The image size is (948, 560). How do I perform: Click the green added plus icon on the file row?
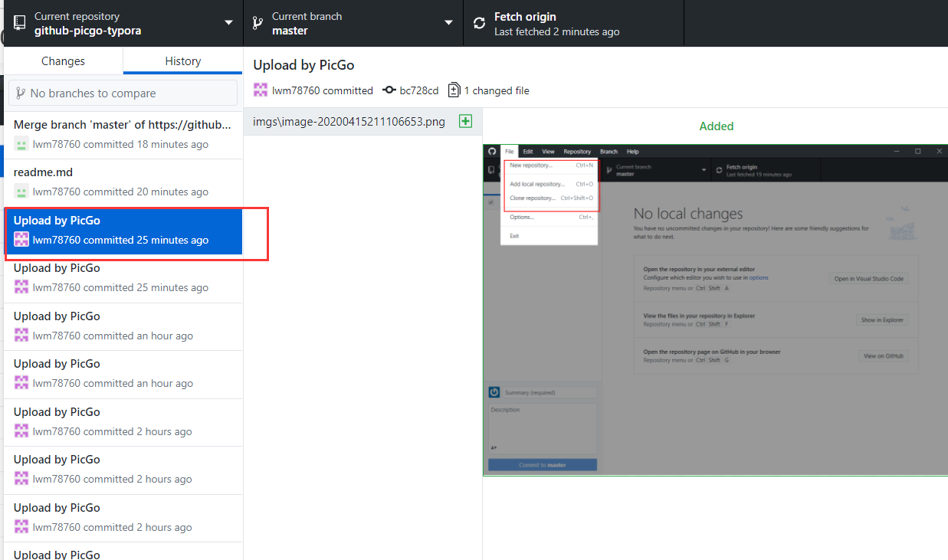pyautogui.click(x=465, y=121)
